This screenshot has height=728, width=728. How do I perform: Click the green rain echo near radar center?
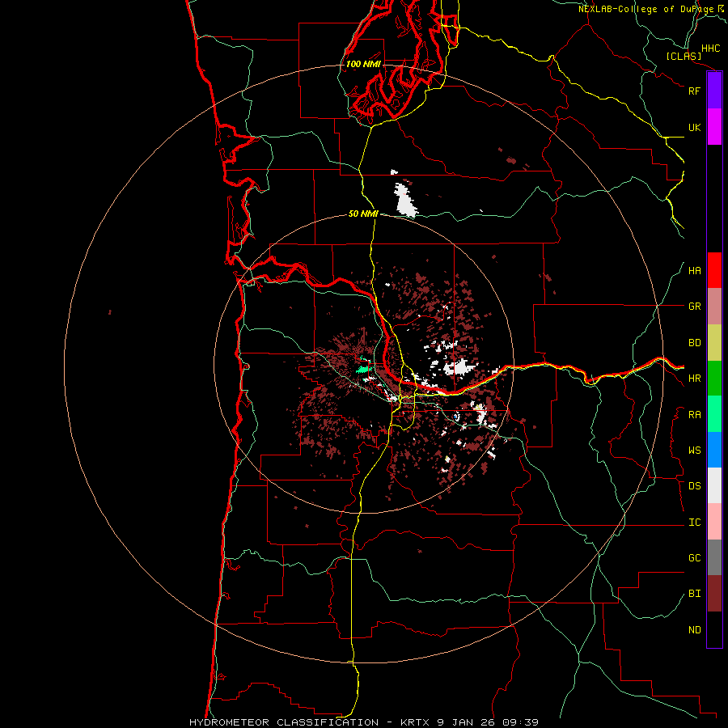pos(362,369)
